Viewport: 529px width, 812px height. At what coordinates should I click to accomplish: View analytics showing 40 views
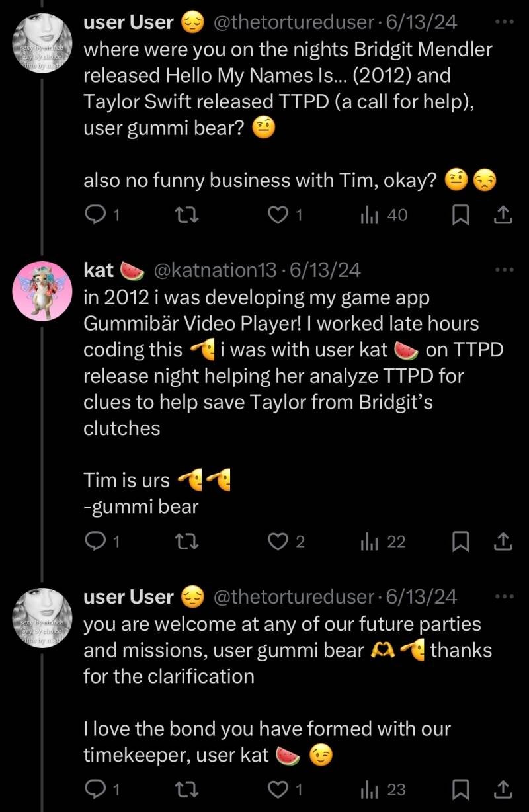(369, 214)
